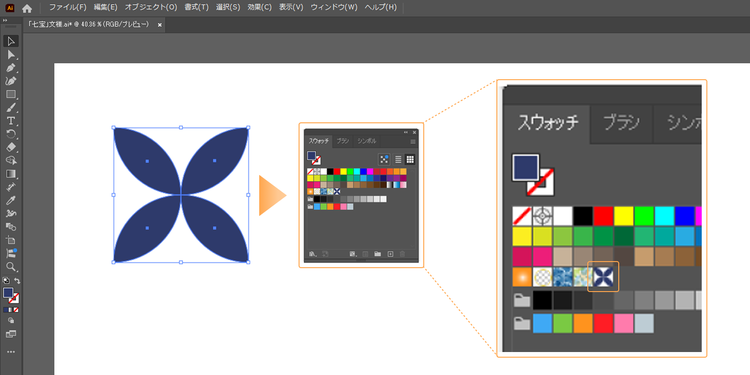Activate the Stroke box in toolbar
The image size is (750, 375).
[x=15, y=299]
